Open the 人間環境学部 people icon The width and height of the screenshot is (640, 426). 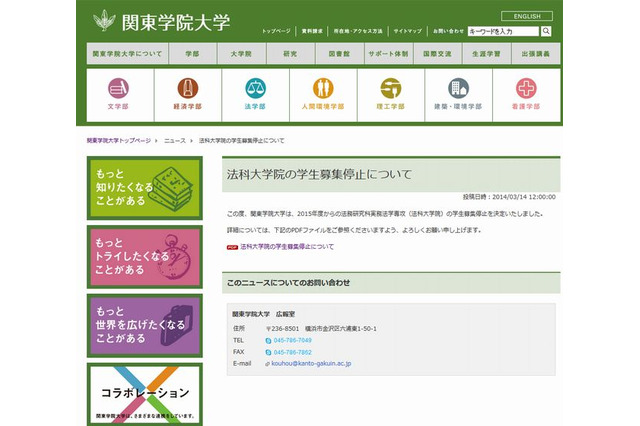(x=323, y=88)
